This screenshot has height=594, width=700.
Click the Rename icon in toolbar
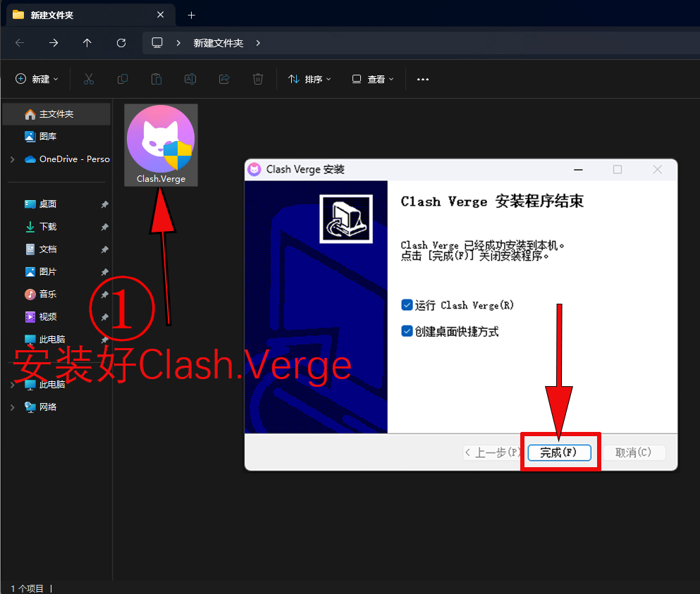(x=190, y=80)
